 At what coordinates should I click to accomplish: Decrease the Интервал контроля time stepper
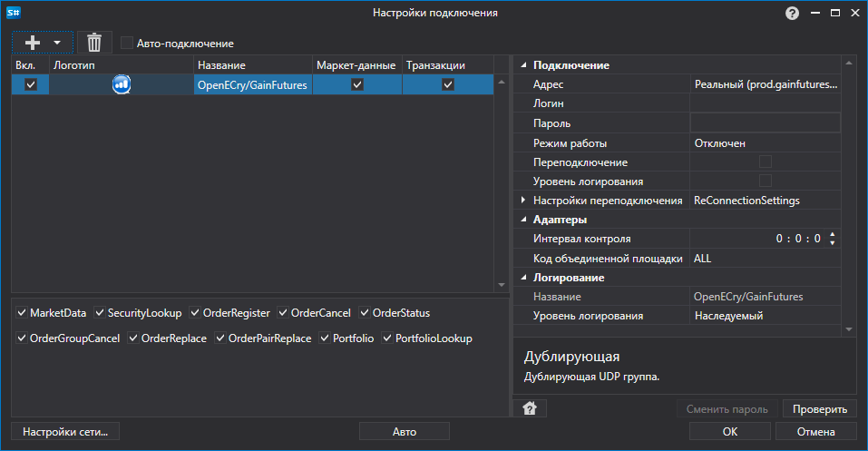(x=832, y=242)
